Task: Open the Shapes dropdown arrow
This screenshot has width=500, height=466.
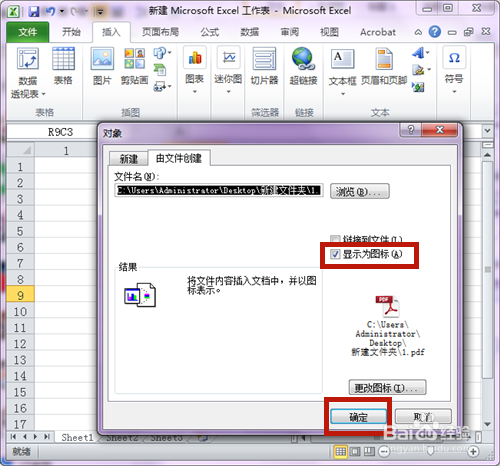Action: click(x=169, y=53)
